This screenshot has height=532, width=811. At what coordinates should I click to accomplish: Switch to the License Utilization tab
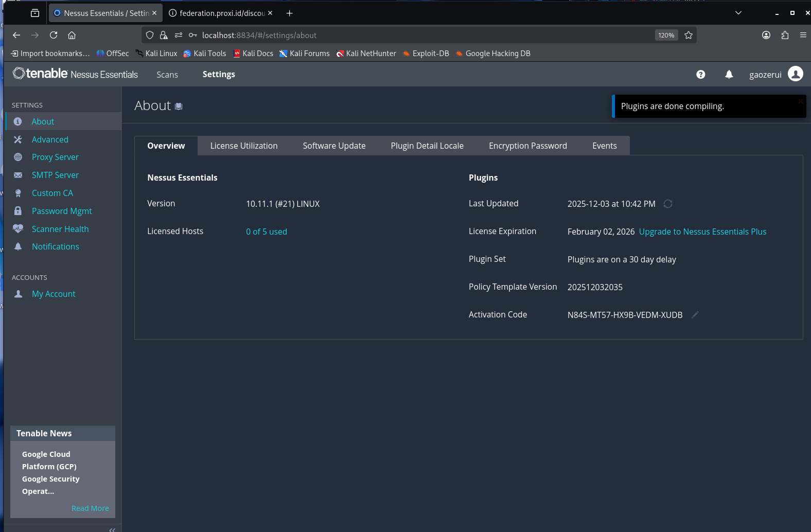coord(244,146)
